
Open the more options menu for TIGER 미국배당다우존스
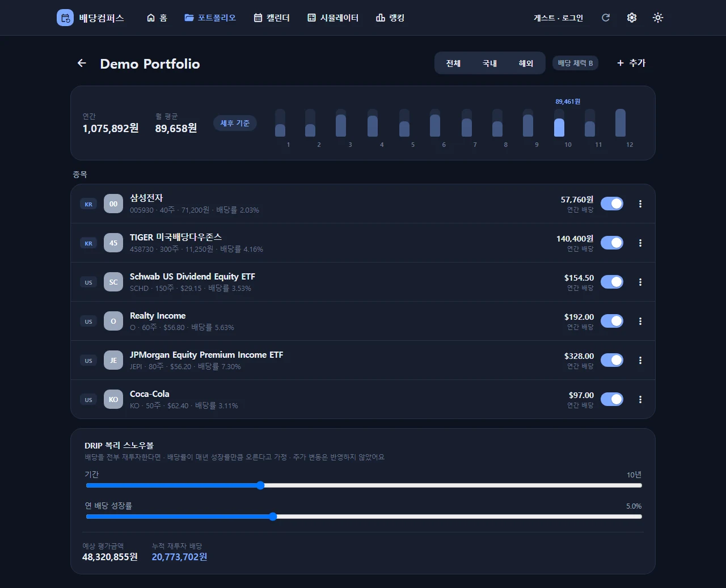click(x=640, y=243)
